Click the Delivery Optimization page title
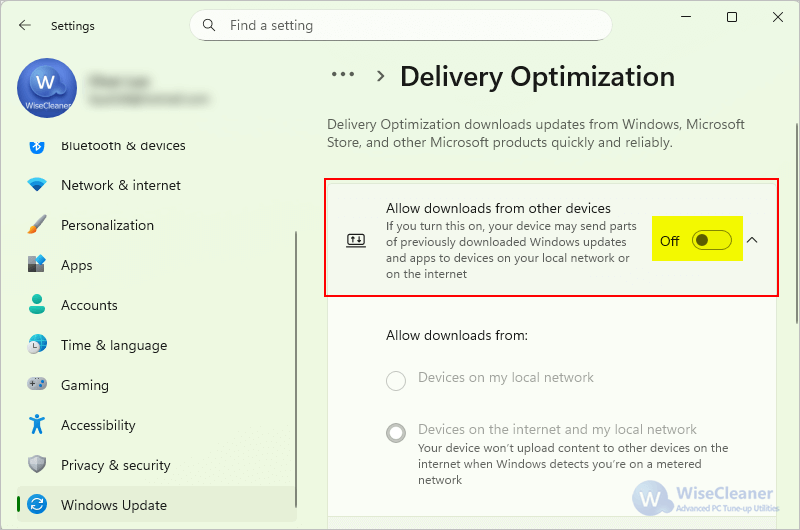This screenshot has height=530, width=800. 537,78
